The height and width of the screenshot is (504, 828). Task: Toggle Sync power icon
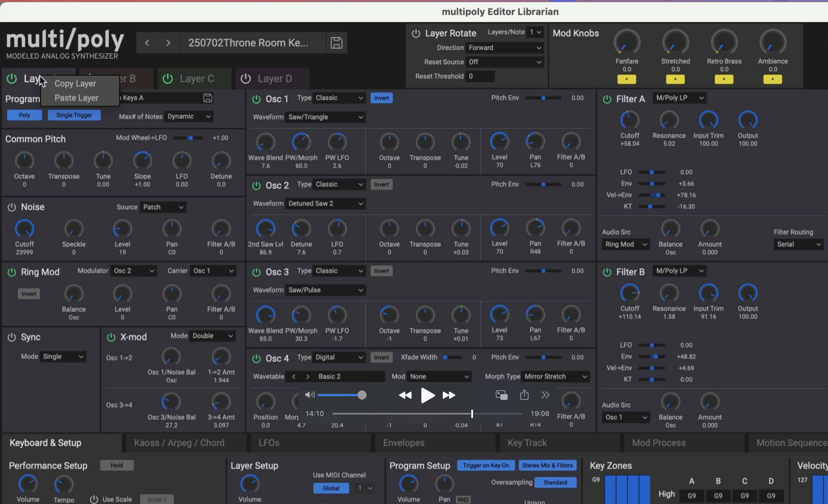[x=12, y=337]
